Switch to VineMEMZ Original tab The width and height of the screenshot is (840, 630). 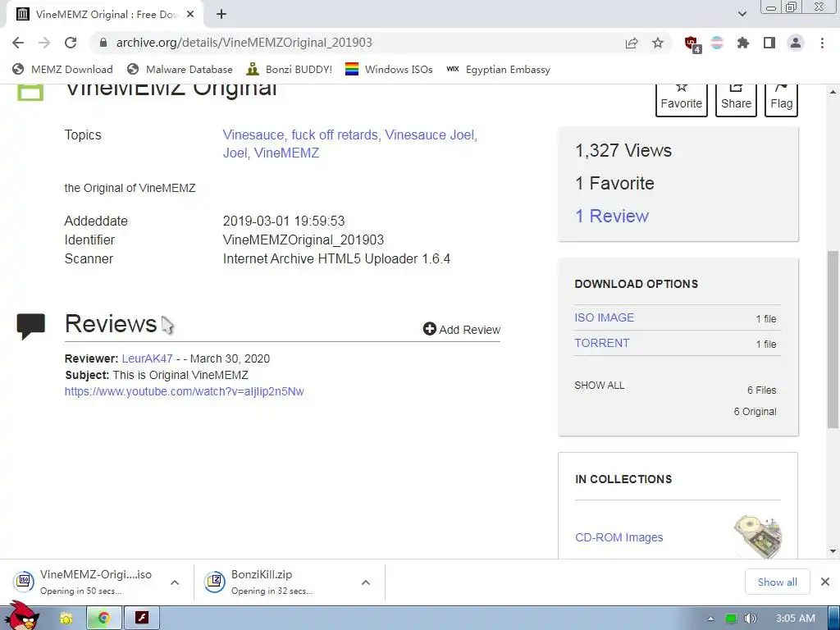[x=106, y=15]
